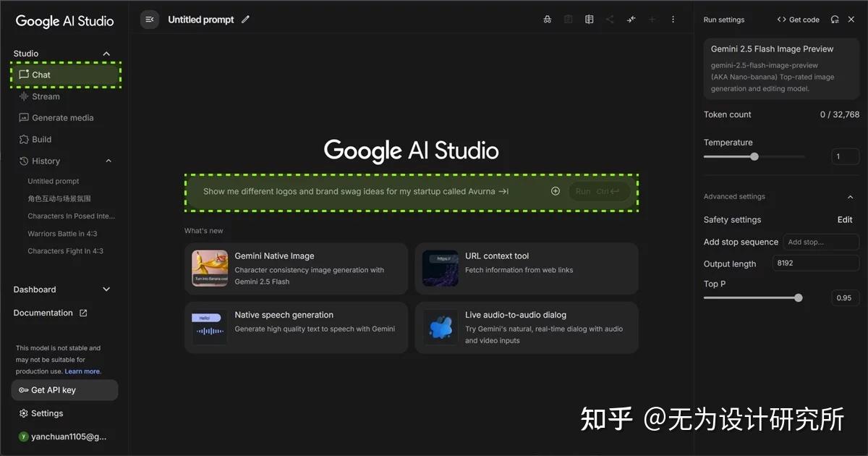
Task: Expand the Dashboard section
Action: coord(106,290)
